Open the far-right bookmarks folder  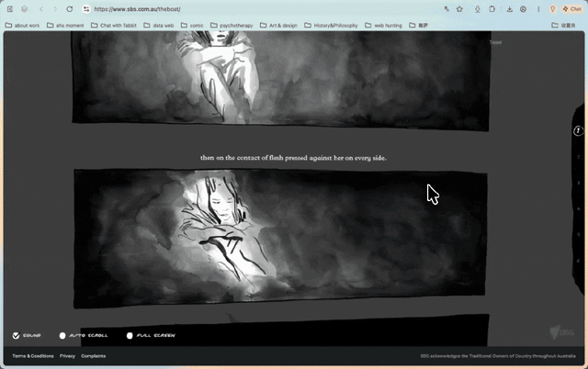pyautogui.click(x=563, y=26)
